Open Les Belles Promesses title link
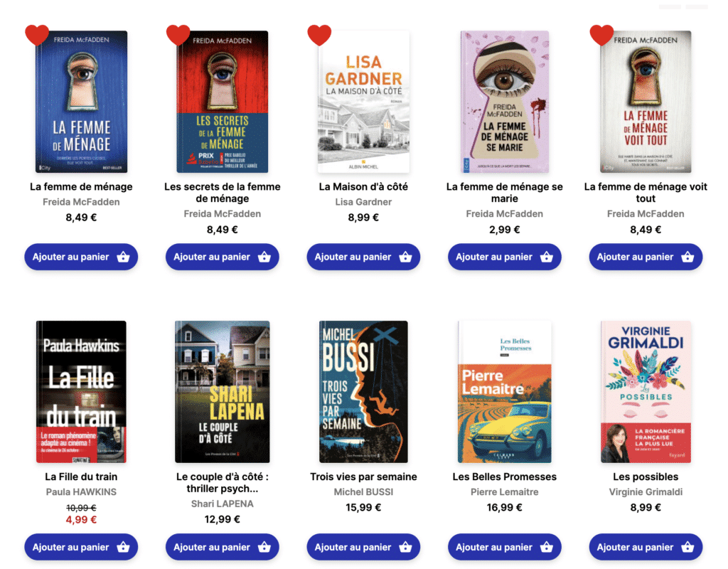The image size is (728, 569). pyautogui.click(x=505, y=477)
